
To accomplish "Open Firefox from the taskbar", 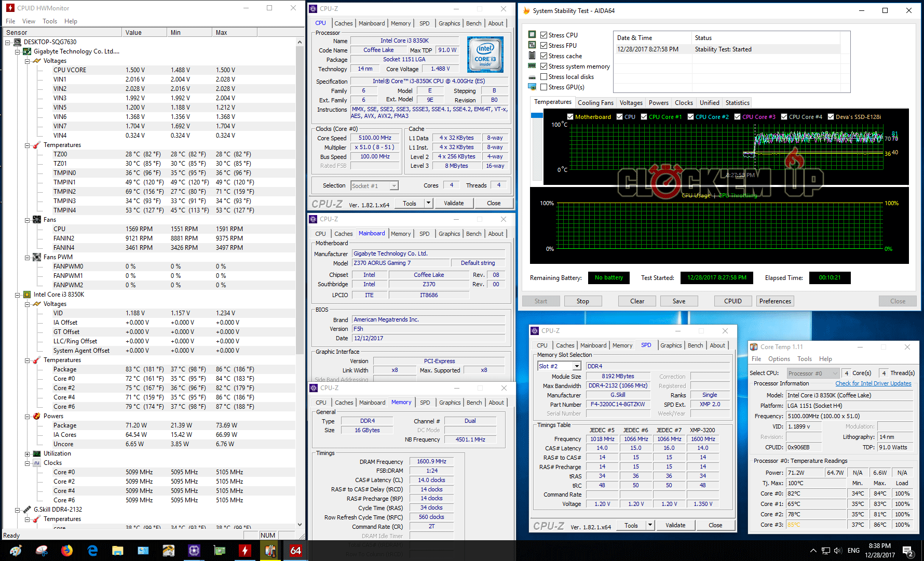I will coord(67,551).
